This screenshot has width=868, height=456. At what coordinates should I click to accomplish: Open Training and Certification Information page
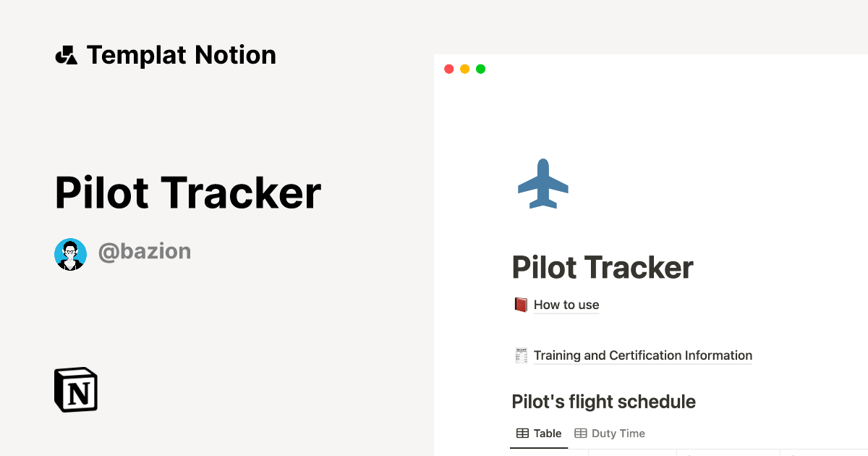tap(642, 355)
